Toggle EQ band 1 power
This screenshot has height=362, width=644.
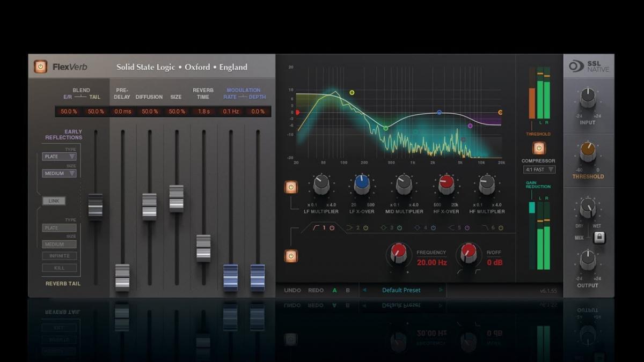pos(332,228)
